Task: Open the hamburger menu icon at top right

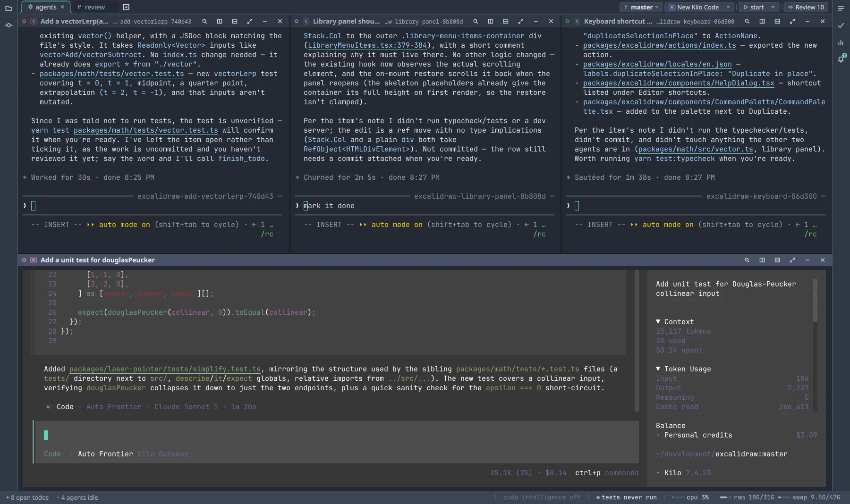Action: coord(841,8)
